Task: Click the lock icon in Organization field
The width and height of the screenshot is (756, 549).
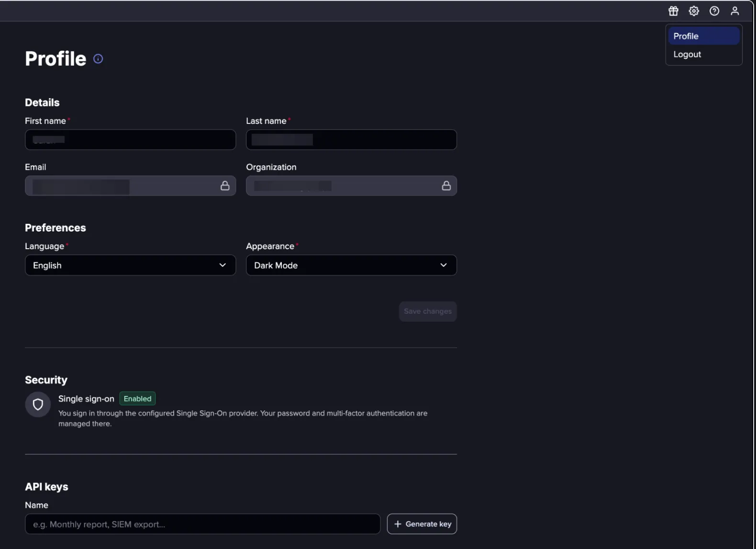Action: [x=446, y=186]
